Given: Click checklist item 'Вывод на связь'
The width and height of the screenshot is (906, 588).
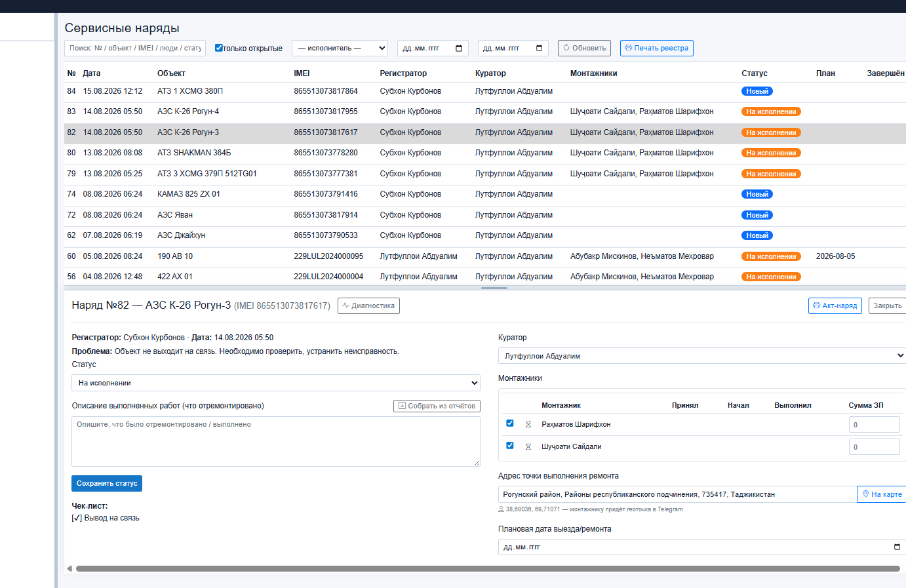Looking at the screenshot, I should point(106,519).
